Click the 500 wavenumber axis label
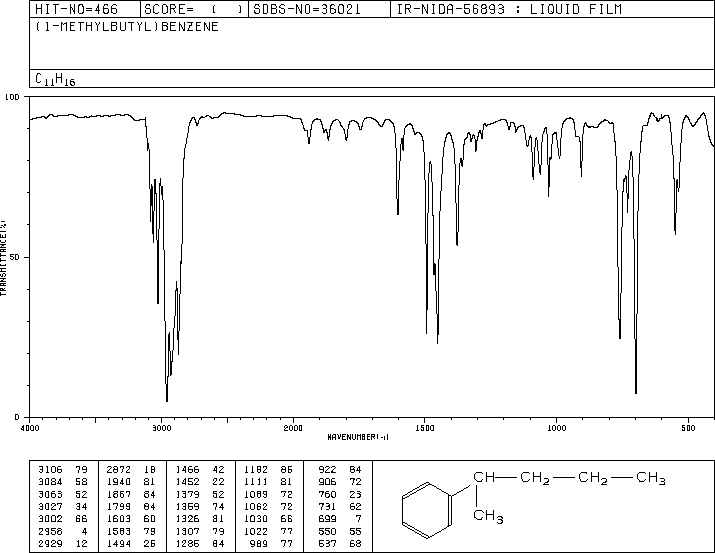The width and height of the screenshot is (715, 553). pos(688,428)
